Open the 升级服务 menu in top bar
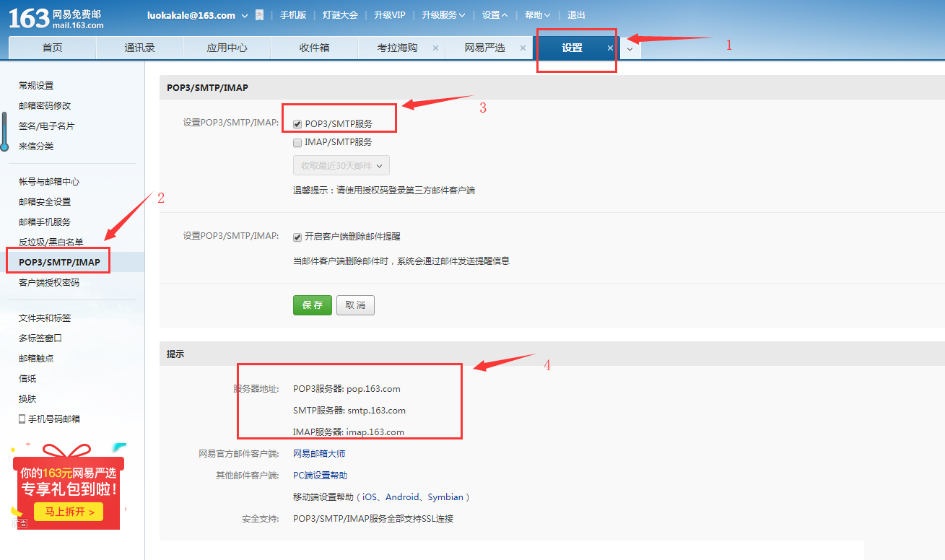Screen dimensions: 945x560 coord(443,15)
